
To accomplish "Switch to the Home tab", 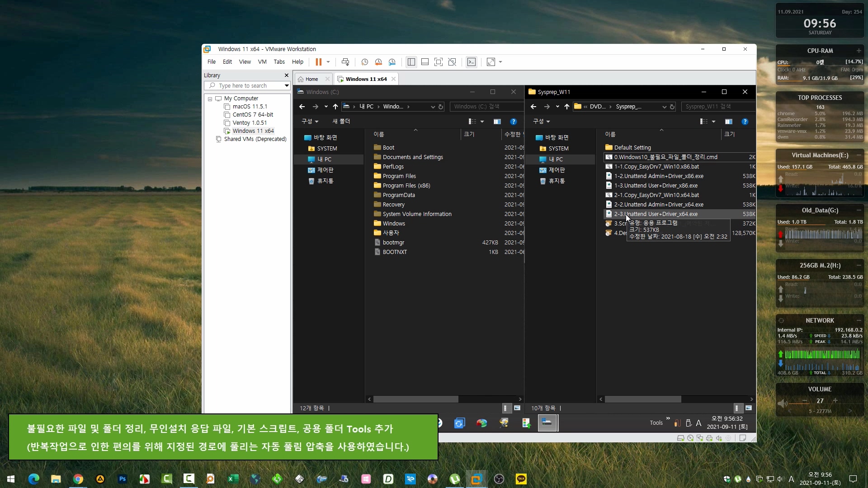I will (311, 79).
